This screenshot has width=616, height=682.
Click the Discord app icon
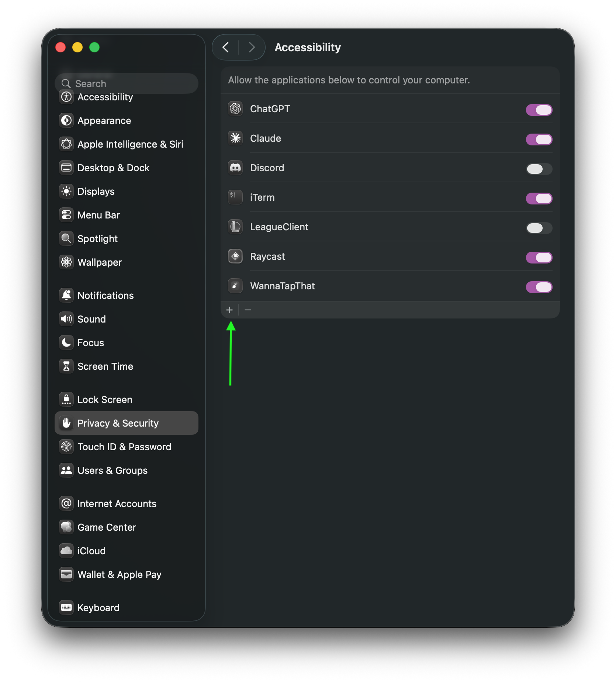[x=235, y=168]
